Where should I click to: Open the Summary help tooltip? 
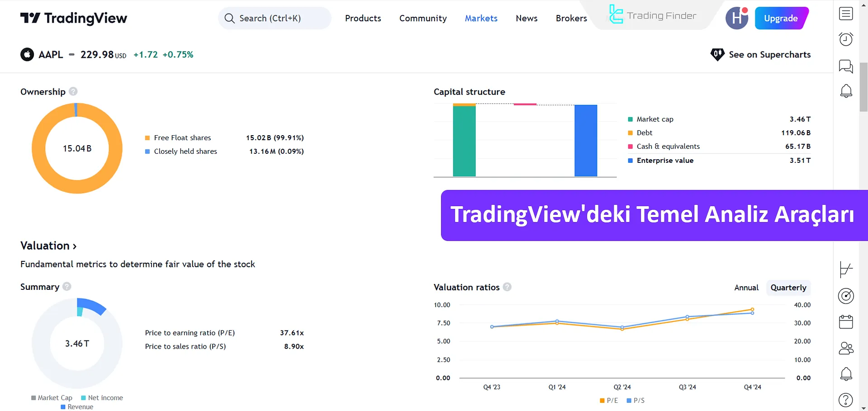(66, 287)
